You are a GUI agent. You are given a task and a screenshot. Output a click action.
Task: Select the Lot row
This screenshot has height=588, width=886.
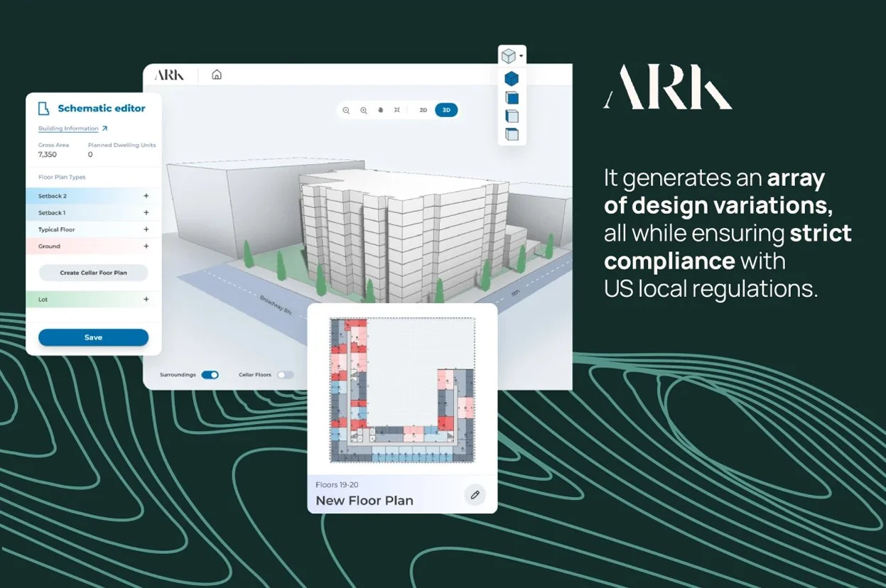(94, 300)
